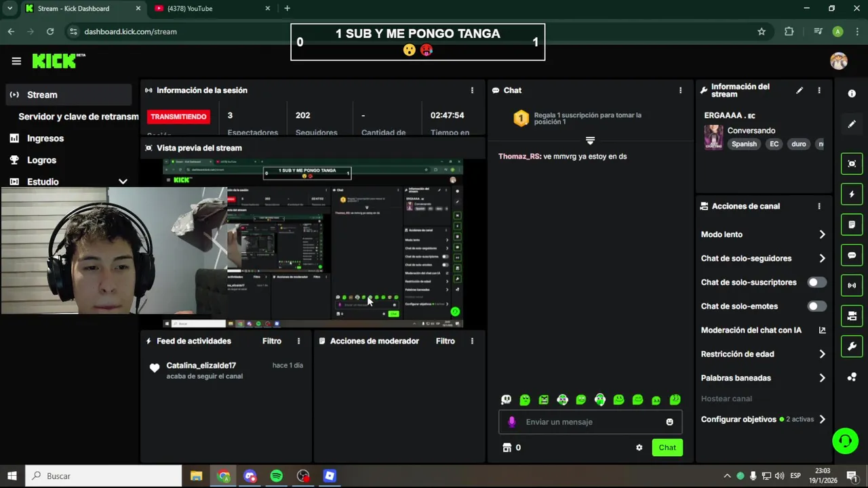The height and width of the screenshot is (488, 868).
Task: Select Stream in the left sidebar
Action: (x=68, y=95)
